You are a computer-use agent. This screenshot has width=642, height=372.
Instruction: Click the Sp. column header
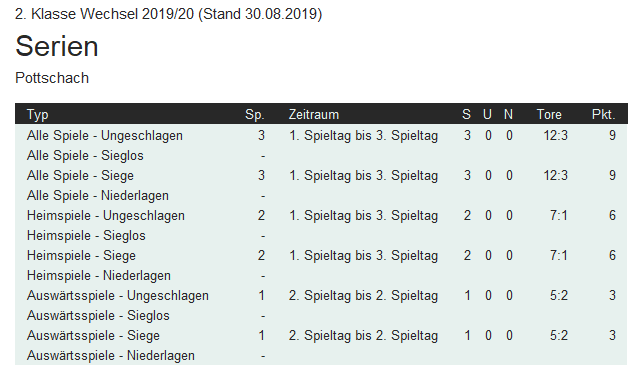pyautogui.click(x=255, y=114)
